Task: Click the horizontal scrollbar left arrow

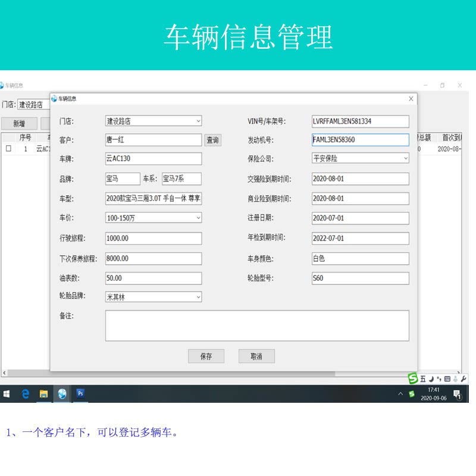Action: click(4, 372)
